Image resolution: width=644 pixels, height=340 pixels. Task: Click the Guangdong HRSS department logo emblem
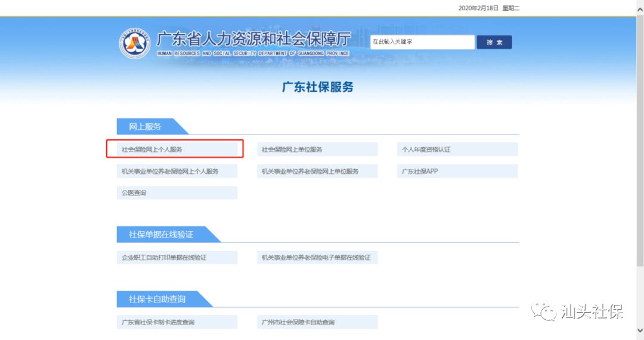(x=134, y=43)
